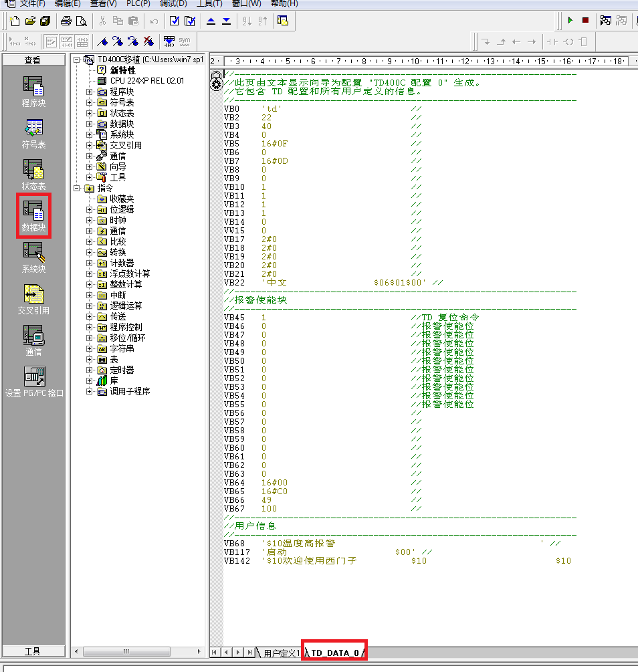Open Symbol Table from the navigation bar
Screen dimensions: 638x672
(33, 134)
